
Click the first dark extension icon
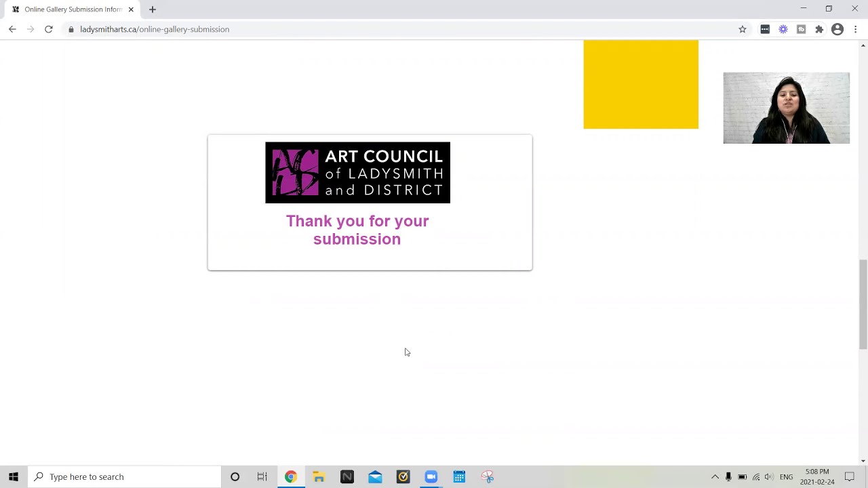(765, 29)
